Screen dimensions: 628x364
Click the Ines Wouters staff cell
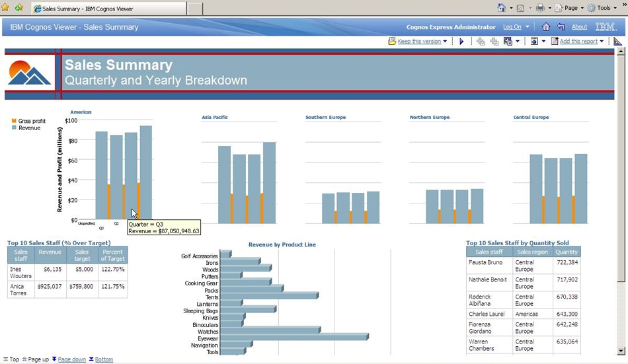pos(21,272)
